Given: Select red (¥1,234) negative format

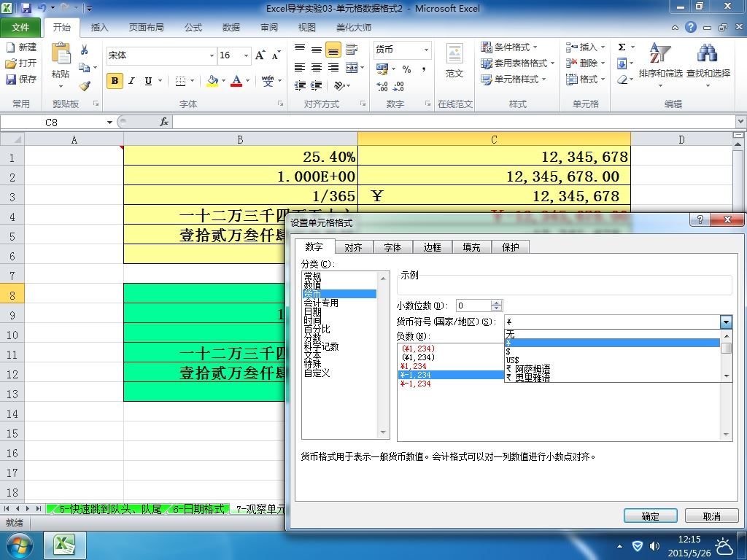Looking at the screenshot, I should tap(418, 349).
